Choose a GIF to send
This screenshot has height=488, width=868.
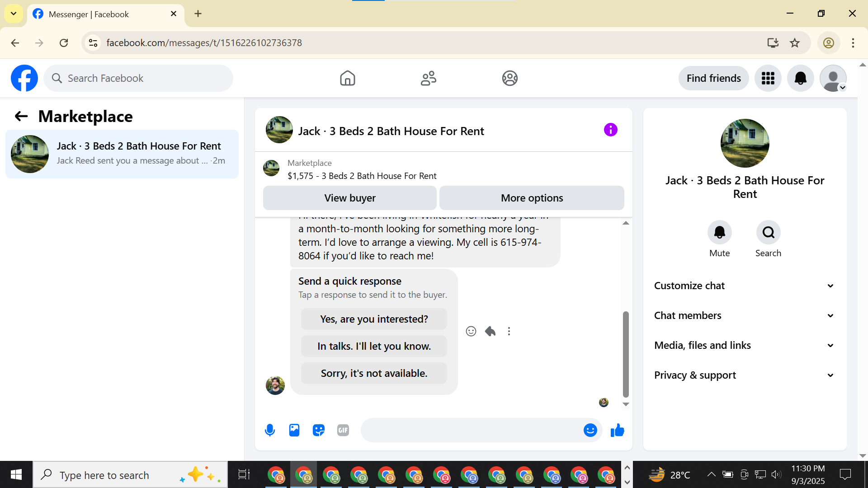pyautogui.click(x=343, y=430)
